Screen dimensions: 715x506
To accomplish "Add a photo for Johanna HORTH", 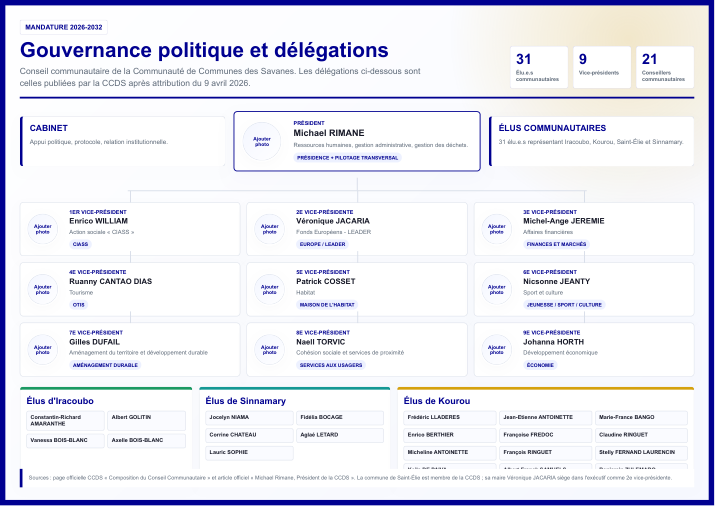I will pyautogui.click(x=497, y=350).
